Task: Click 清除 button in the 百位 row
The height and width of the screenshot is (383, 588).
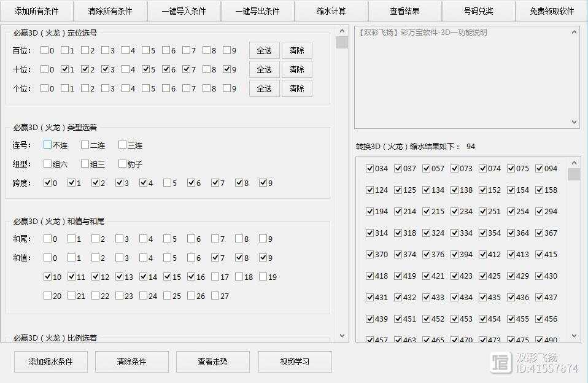Action: (x=297, y=50)
